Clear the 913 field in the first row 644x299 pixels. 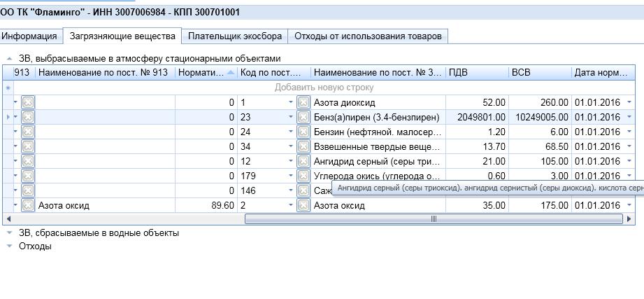[x=28, y=103]
